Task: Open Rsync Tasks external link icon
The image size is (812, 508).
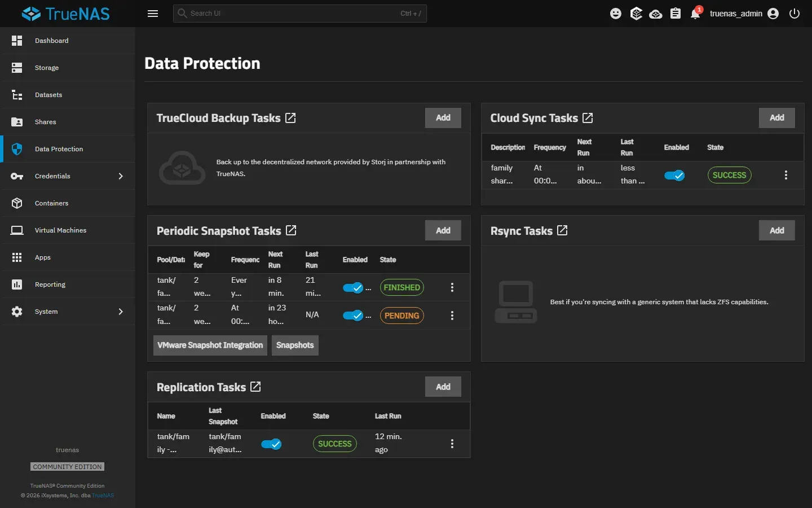Action: tap(562, 230)
